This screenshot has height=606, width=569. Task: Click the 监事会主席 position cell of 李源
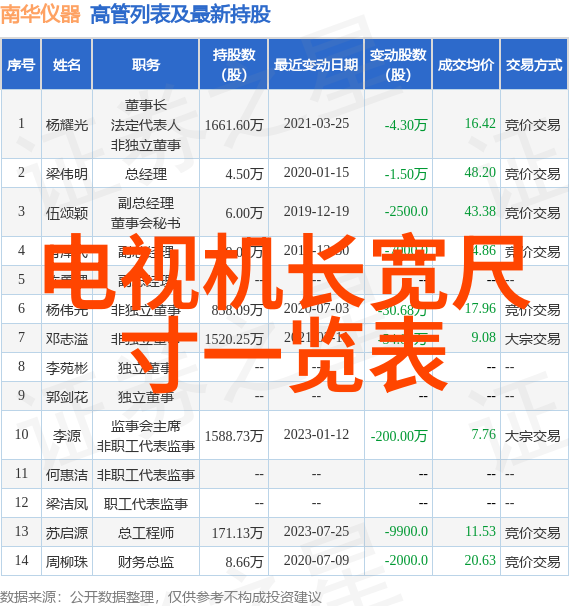pos(146,436)
